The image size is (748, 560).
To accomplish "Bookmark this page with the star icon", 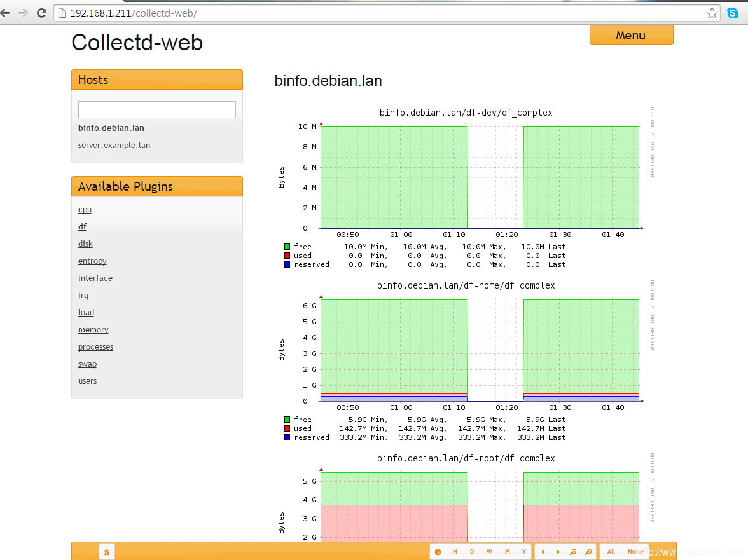I will (712, 13).
